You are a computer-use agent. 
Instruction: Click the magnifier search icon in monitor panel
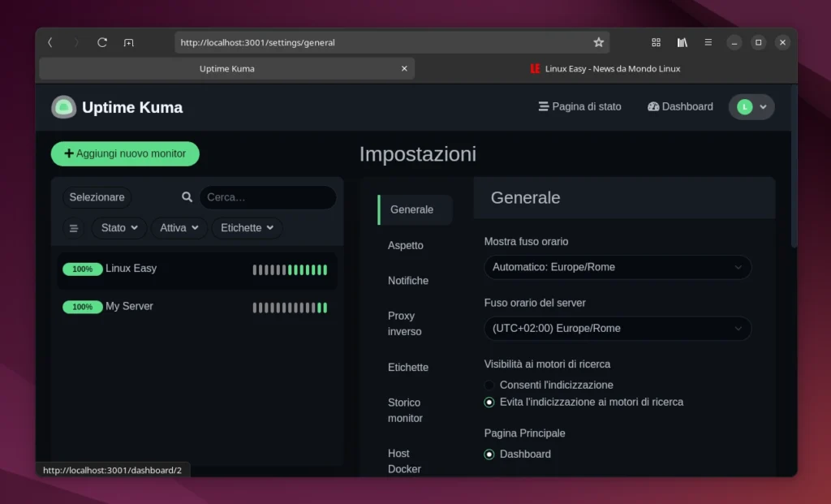coord(187,197)
